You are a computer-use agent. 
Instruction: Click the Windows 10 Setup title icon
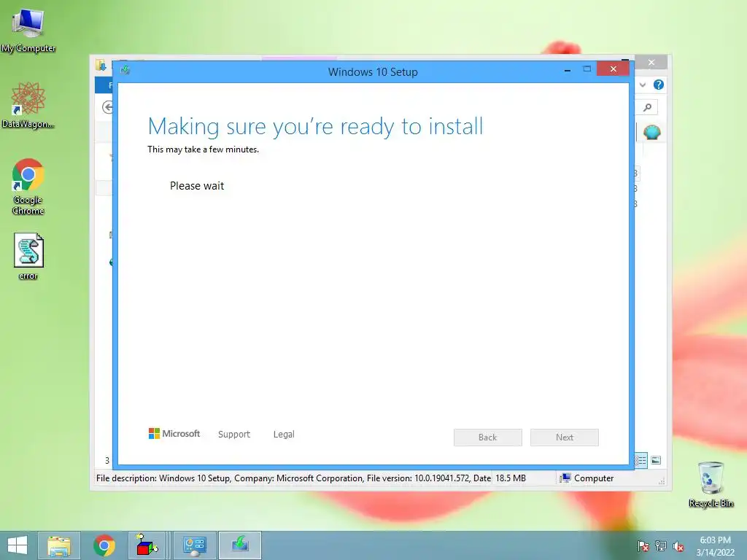pyautogui.click(x=125, y=71)
